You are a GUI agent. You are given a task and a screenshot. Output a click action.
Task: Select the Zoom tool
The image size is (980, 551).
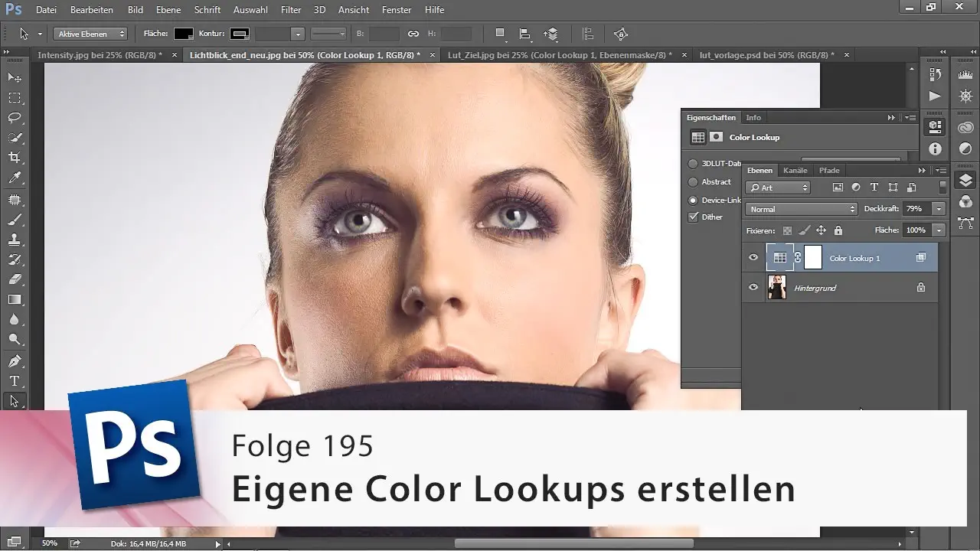tap(15, 338)
